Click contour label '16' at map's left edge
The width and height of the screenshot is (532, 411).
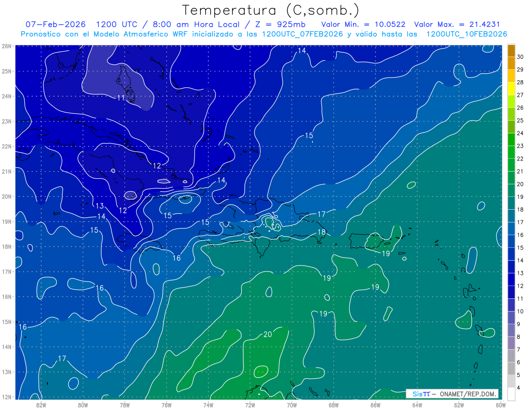pos(23,327)
